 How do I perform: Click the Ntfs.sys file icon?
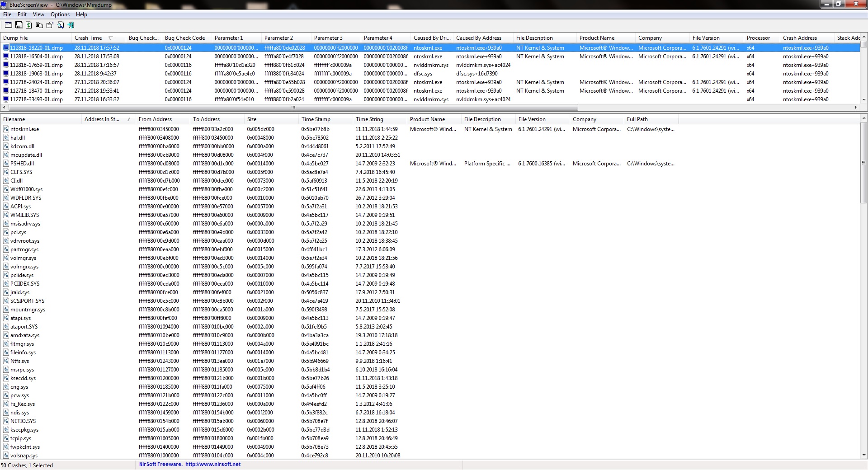(x=6, y=361)
